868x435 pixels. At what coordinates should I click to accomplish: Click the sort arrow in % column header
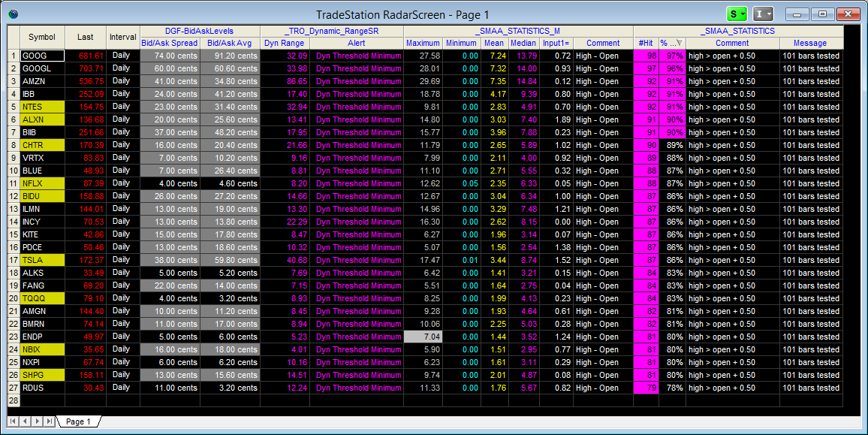679,43
